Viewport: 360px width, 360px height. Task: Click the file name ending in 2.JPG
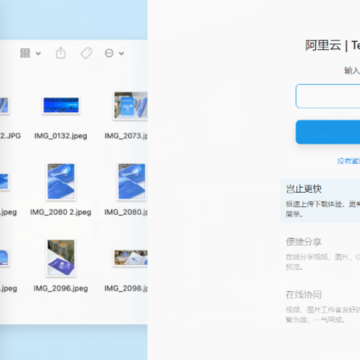tap(10, 136)
